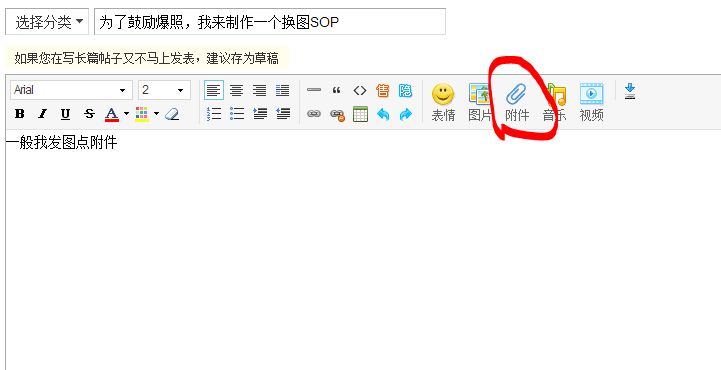Insert a hyperlink

pyautogui.click(x=314, y=114)
